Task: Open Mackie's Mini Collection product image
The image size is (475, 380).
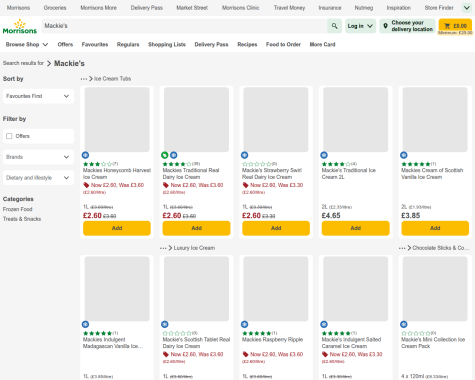Action: click(435, 289)
